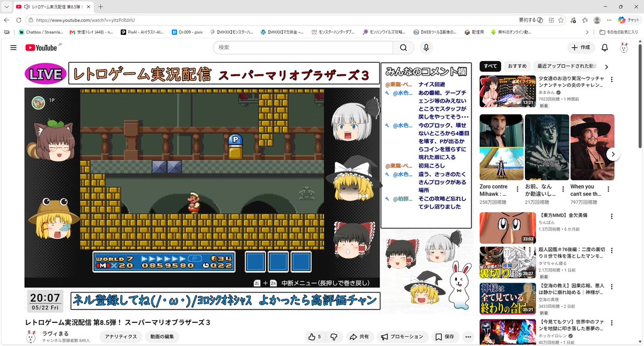The image size is (644, 346).
Task: Open Copilot chat button
Action: (x=628, y=20)
